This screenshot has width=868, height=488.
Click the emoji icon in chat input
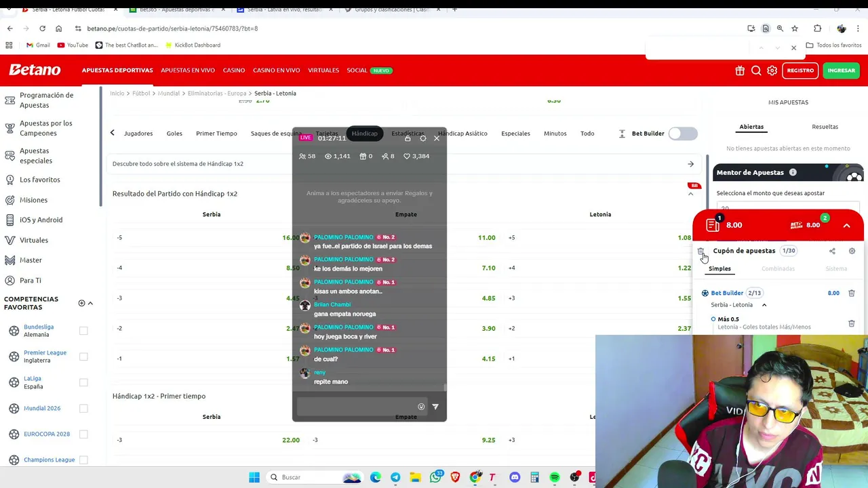pos(421,407)
